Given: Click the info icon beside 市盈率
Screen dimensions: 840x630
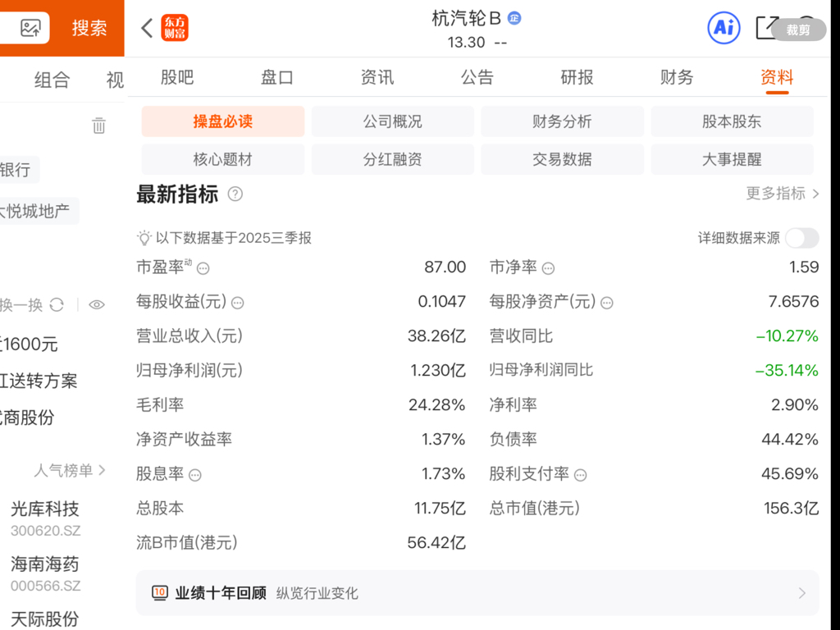Looking at the screenshot, I should coord(203,268).
